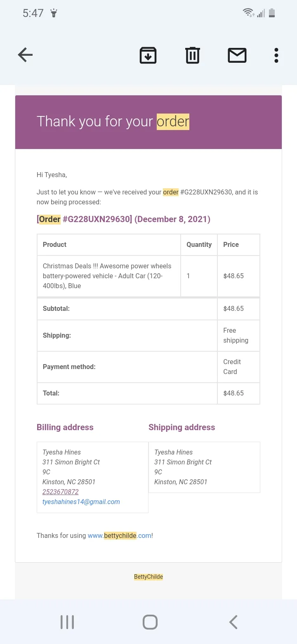The image size is (297, 644).
Task: Tap the Order #G228UXN29630 heading
Action: pyautogui.click(x=123, y=219)
